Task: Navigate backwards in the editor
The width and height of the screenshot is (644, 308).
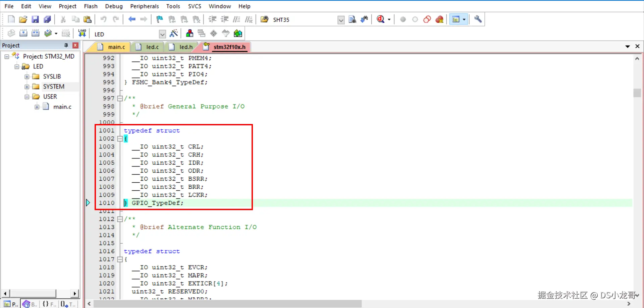Action: pos(132,19)
